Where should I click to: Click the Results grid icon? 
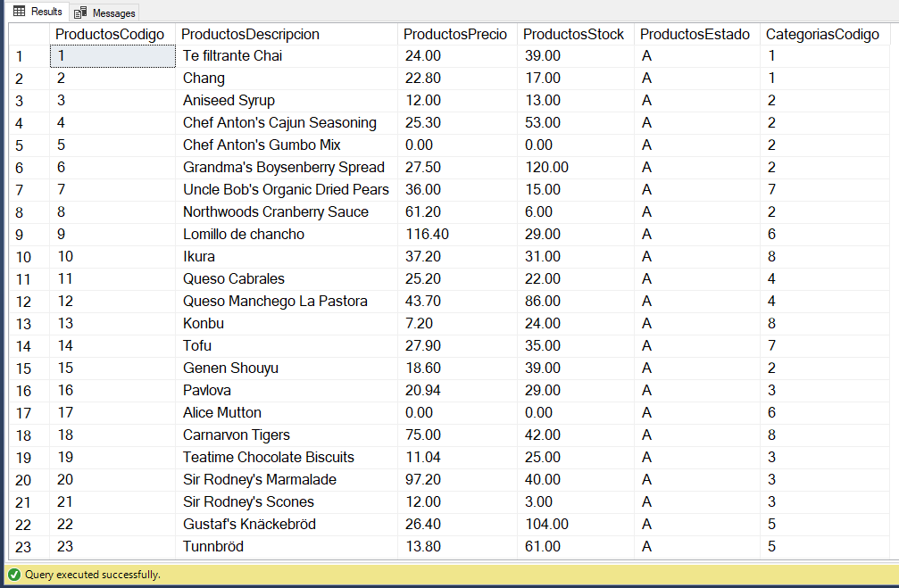pyautogui.click(x=19, y=12)
